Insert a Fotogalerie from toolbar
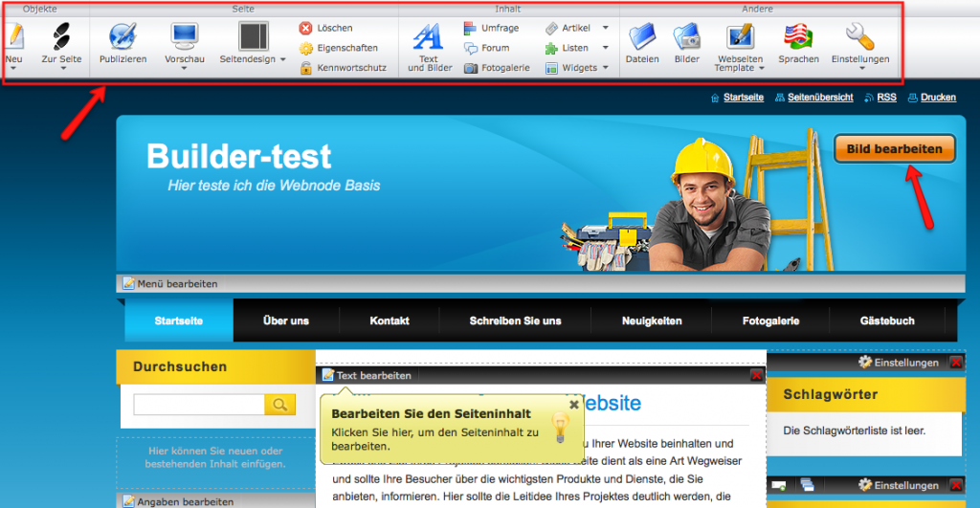The height and width of the screenshot is (508, 980). coord(497,68)
